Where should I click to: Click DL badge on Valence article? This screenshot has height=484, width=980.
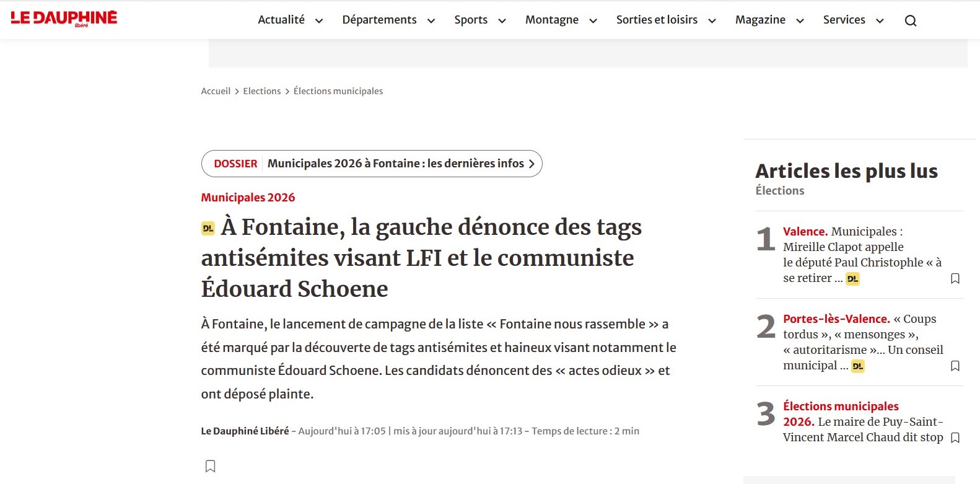pos(852,279)
